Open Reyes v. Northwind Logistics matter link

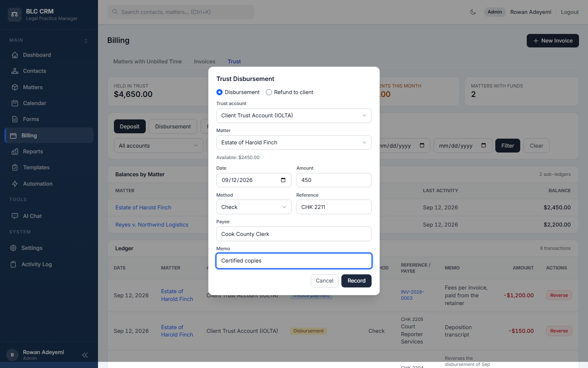point(152,224)
